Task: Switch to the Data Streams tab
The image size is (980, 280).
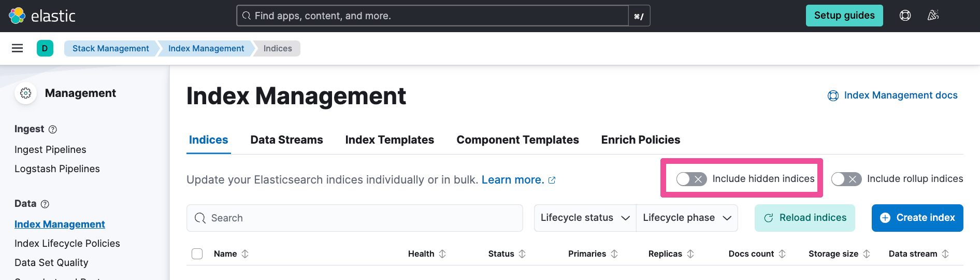Action: (x=287, y=140)
